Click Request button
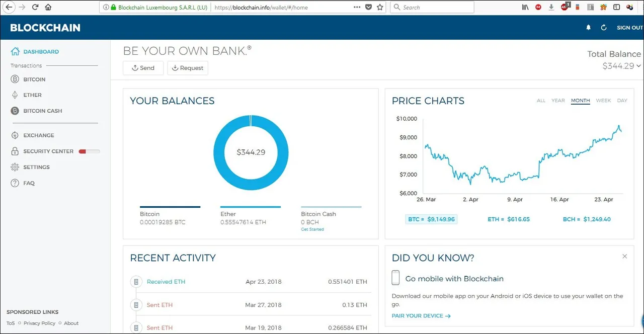 coord(188,68)
